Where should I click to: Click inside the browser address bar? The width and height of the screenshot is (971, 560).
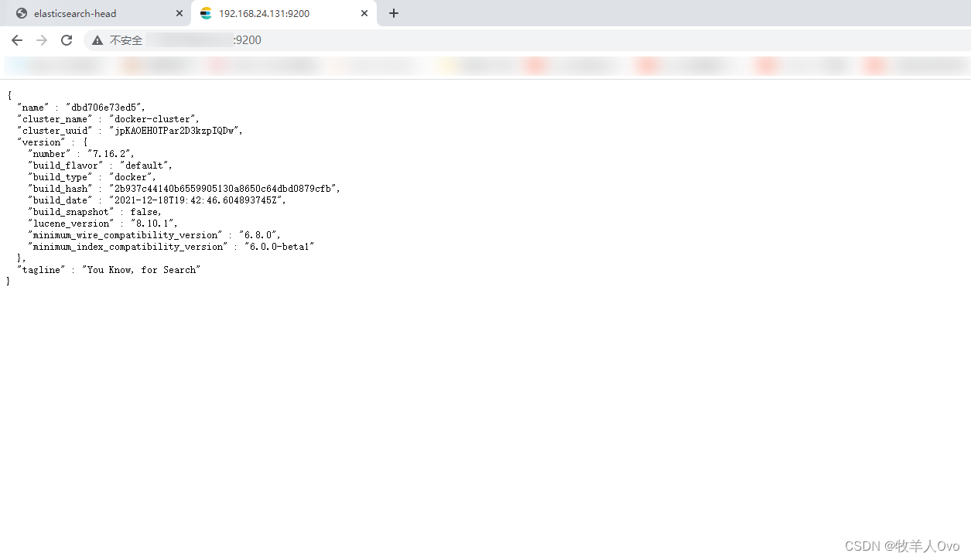click(x=232, y=39)
